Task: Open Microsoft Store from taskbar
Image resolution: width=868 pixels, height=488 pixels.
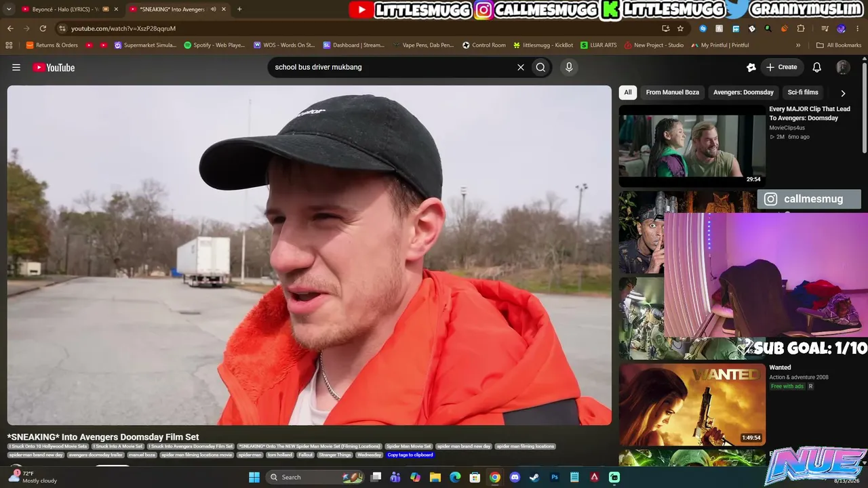Action: 475,477
